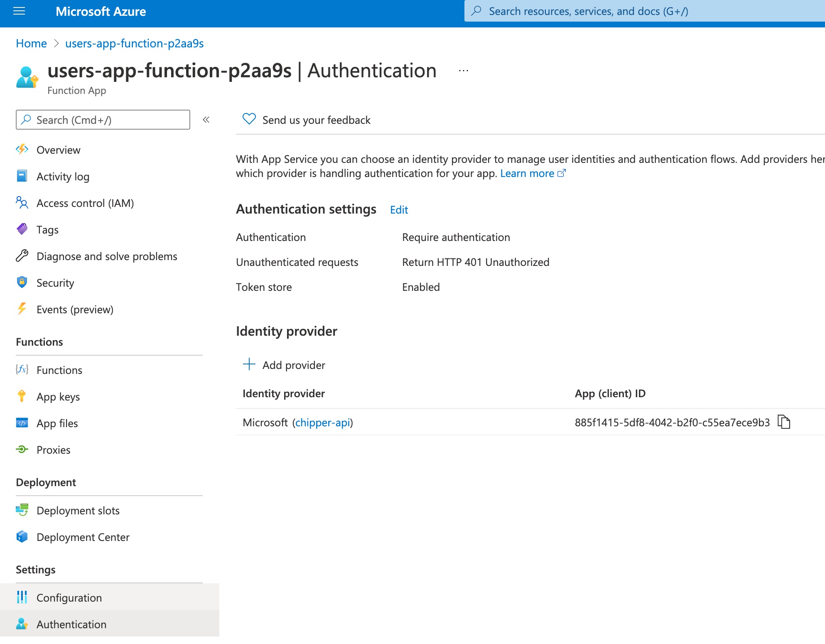This screenshot has height=644, width=825.
Task: Click the heart icon for feedback
Action: pyautogui.click(x=248, y=119)
